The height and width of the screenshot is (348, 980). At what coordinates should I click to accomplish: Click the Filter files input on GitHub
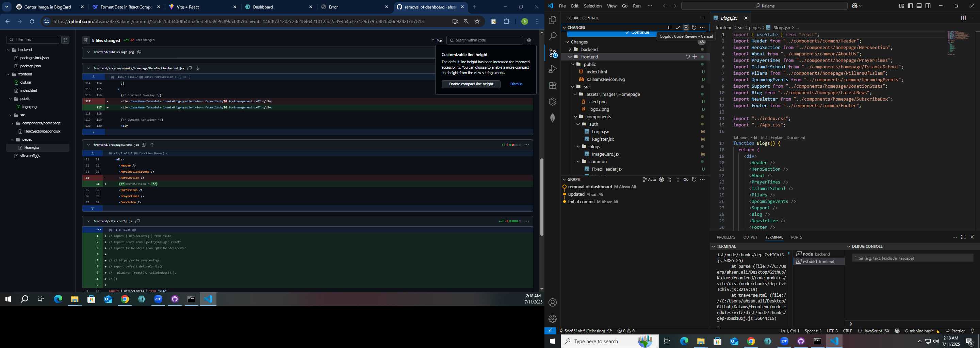point(33,39)
